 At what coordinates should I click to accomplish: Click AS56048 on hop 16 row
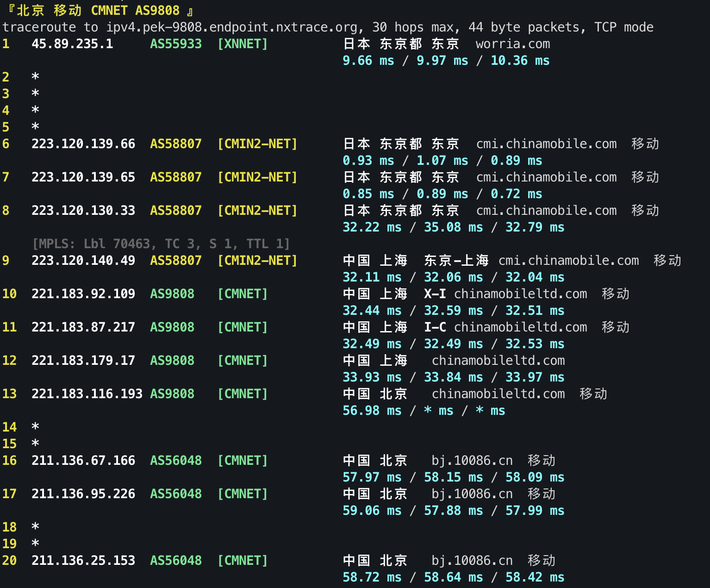click(x=176, y=461)
